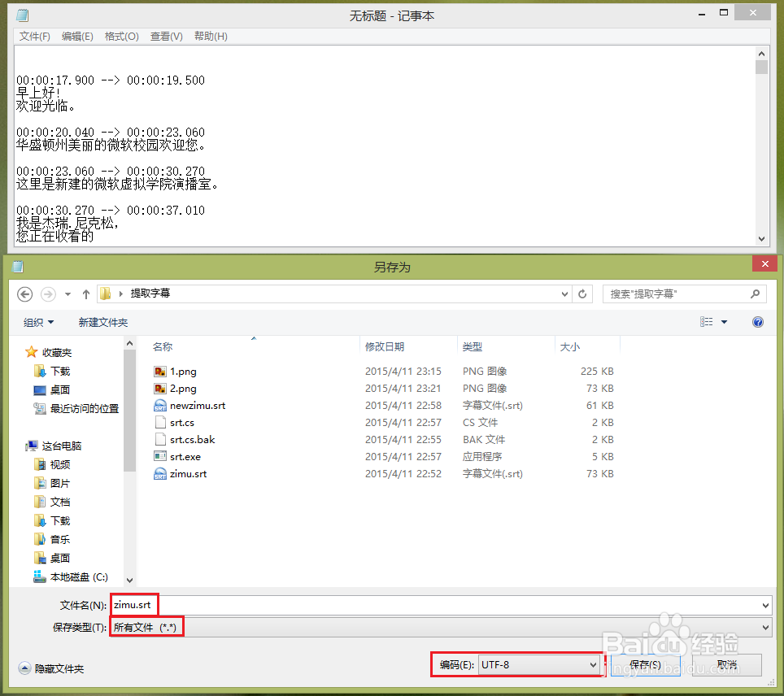The image size is (784, 696).
Task: Open the blue help icon
Action: click(757, 322)
